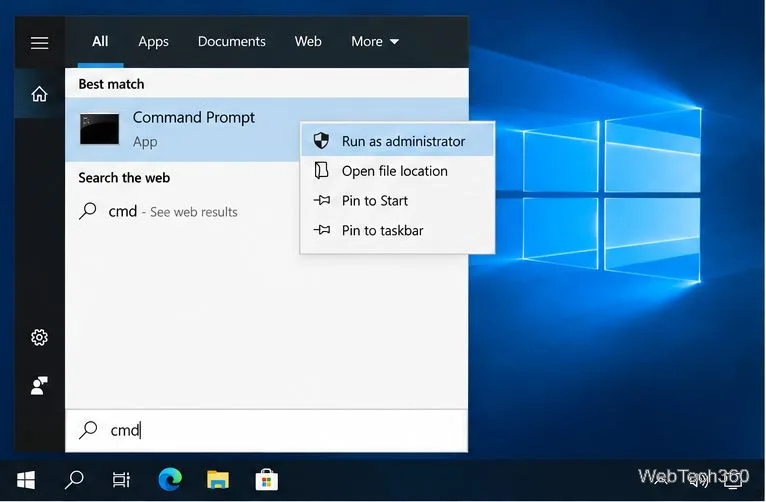
Task: Open search settings gear icon
Action: 40,337
